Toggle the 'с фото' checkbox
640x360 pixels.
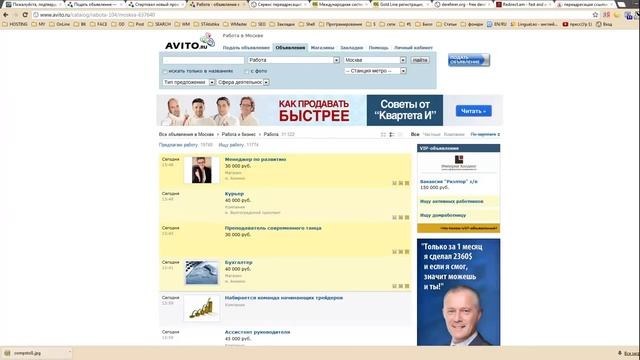[x=247, y=71]
